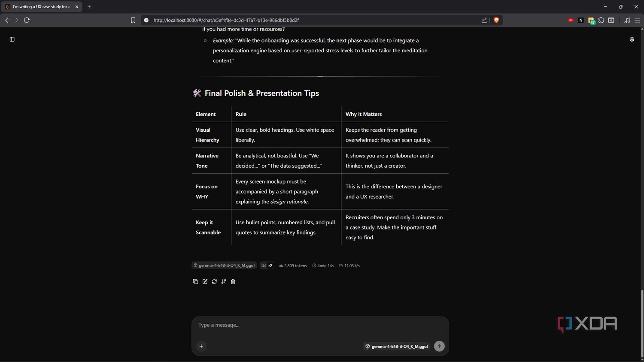
Task: Click the 4min 14s generation time
Action: point(323,265)
